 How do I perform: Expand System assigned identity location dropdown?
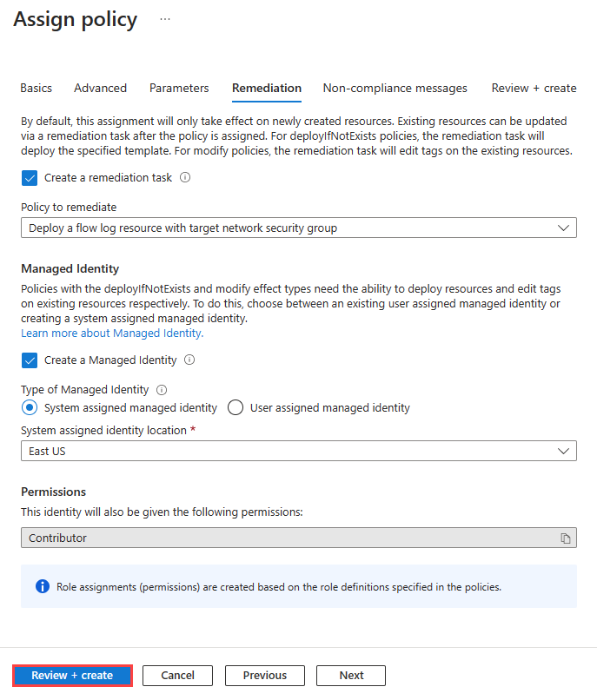298,451
